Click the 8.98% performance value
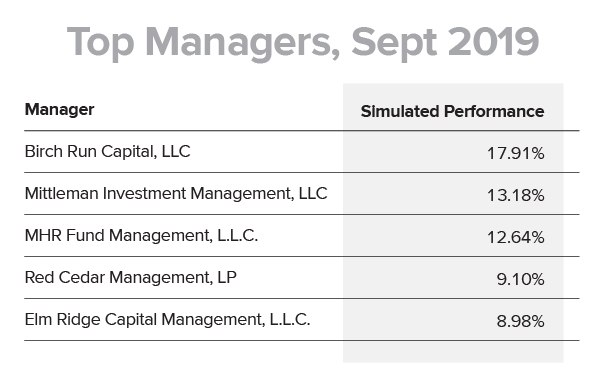594x378 pixels. pos(521,322)
